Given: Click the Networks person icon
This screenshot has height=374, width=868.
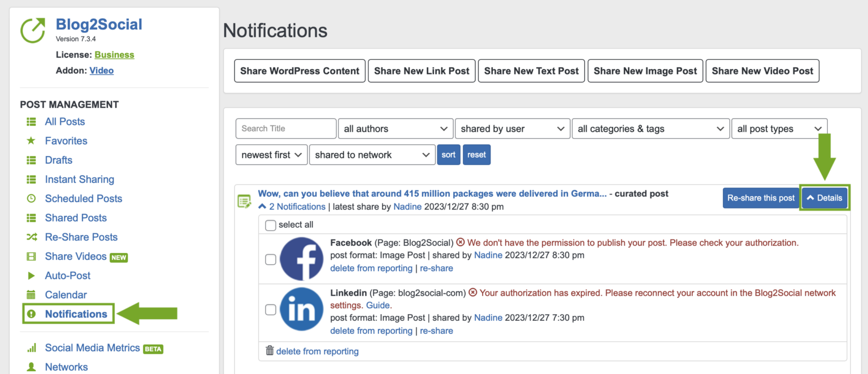Looking at the screenshot, I should coord(32,367).
